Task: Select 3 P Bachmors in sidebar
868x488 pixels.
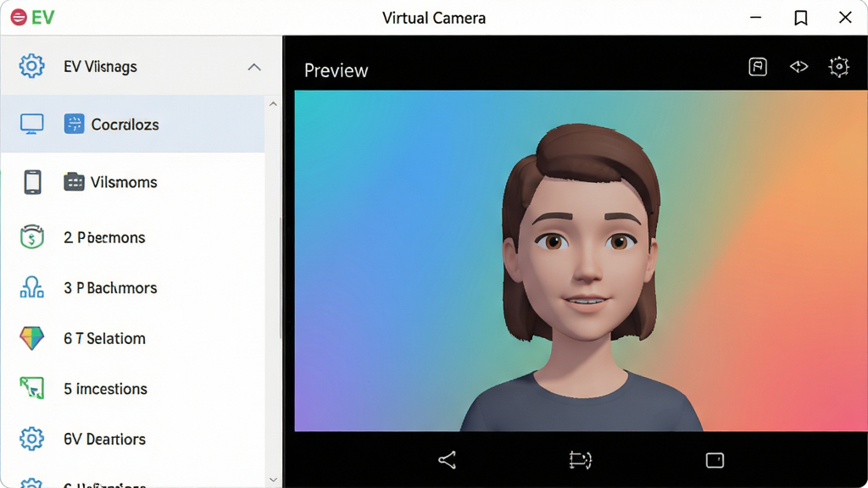Action: coord(110,288)
